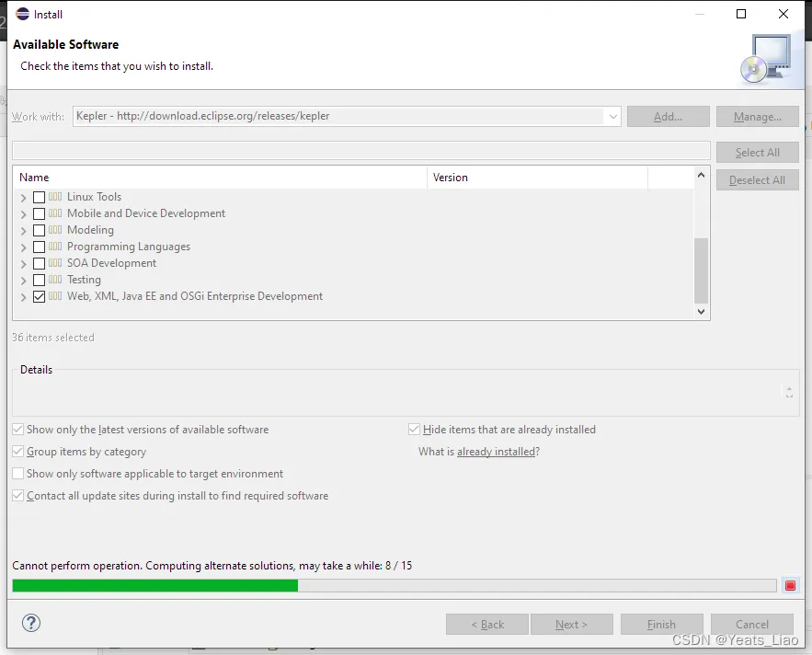Click the Eclipse logo in title bar
This screenshot has height=655, width=812.
click(x=23, y=14)
